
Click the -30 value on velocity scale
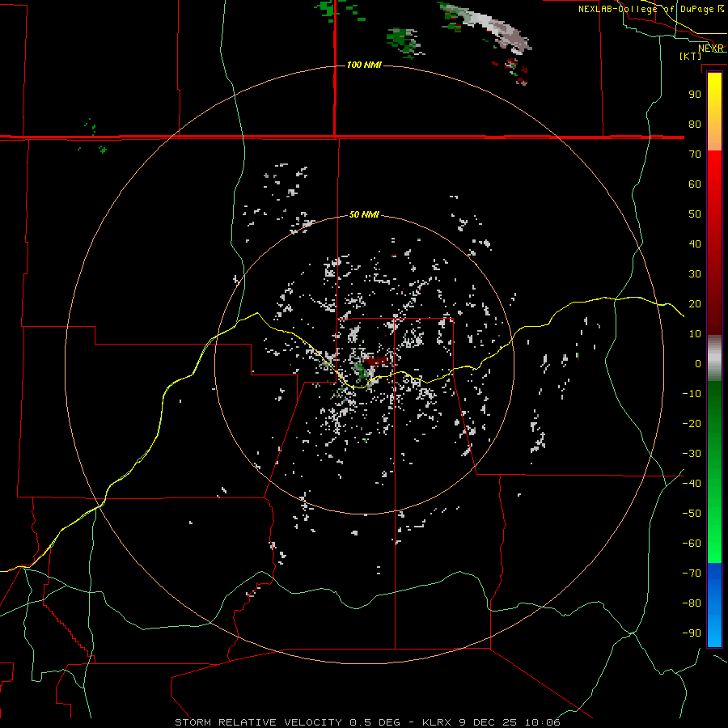click(692, 454)
